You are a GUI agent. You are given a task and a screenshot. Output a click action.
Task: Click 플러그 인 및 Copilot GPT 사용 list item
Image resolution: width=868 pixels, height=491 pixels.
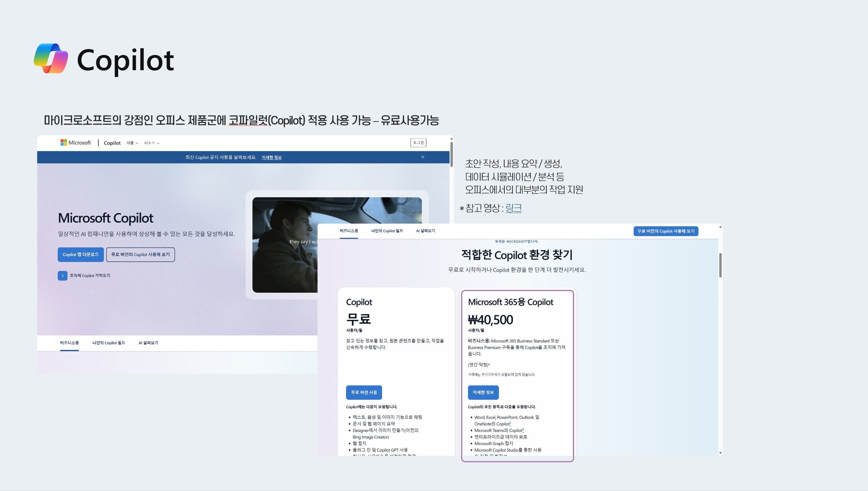point(380,450)
